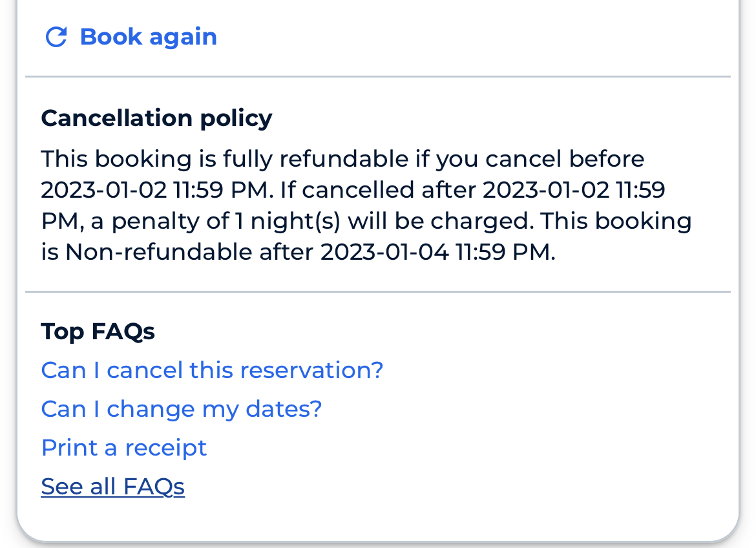Select 'Can I change my dates?' question
Viewport: 756px width, 548px height.
(181, 408)
